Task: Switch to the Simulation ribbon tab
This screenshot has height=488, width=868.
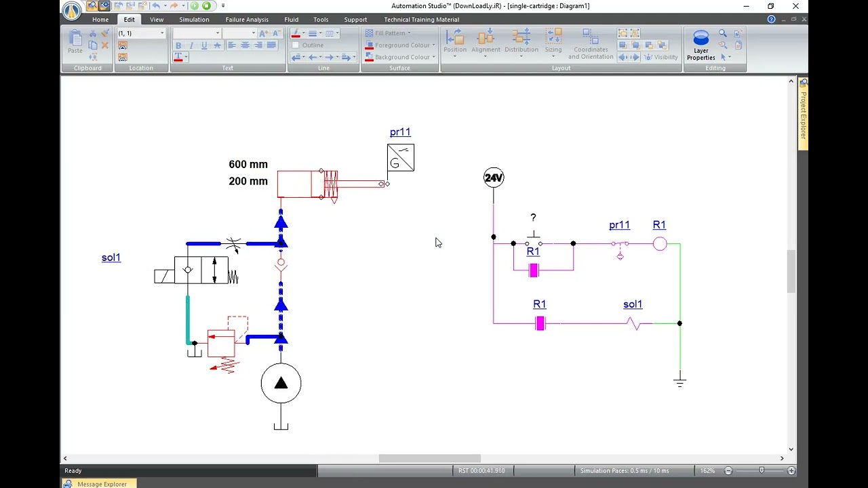Action: click(x=194, y=19)
